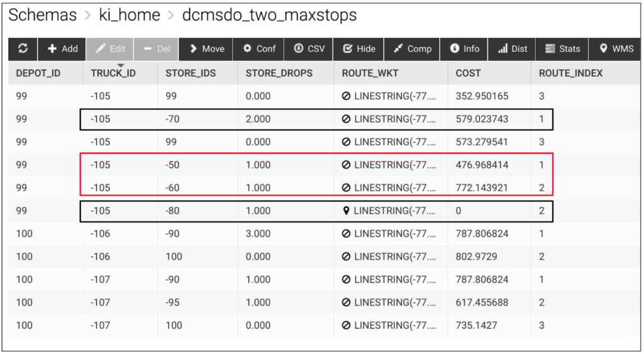644x354 pixels.
Task: Sort by the ROUTE_INDEX column header
Action: pos(570,73)
